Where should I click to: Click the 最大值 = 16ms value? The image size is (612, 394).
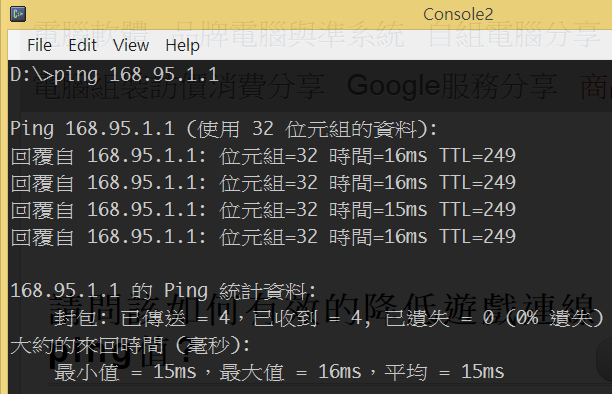pyautogui.click(x=290, y=372)
